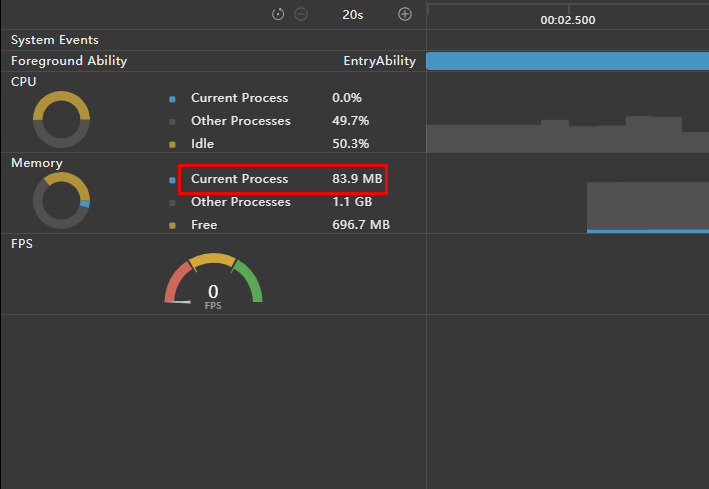Viewport: 709px width, 489px height.
Task: Click the Memory usage donut chart
Action: pyautogui.click(x=61, y=200)
